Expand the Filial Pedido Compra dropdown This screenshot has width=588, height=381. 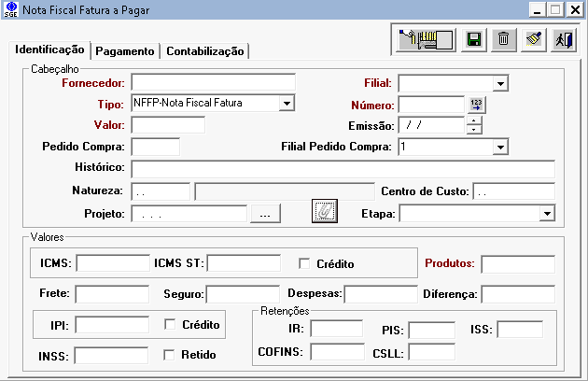click(500, 148)
